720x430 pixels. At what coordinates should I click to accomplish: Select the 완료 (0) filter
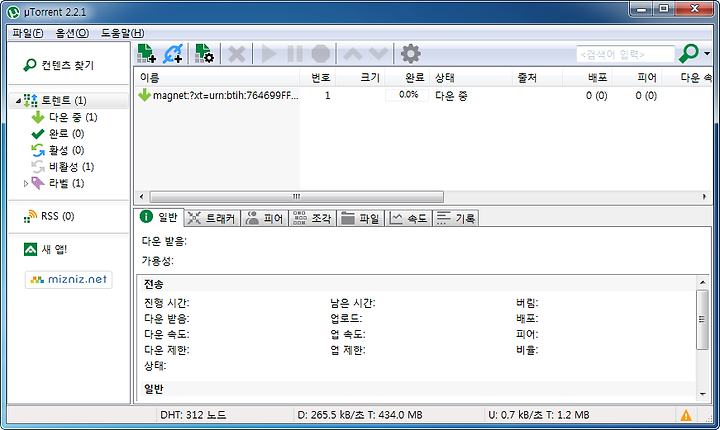point(58,134)
